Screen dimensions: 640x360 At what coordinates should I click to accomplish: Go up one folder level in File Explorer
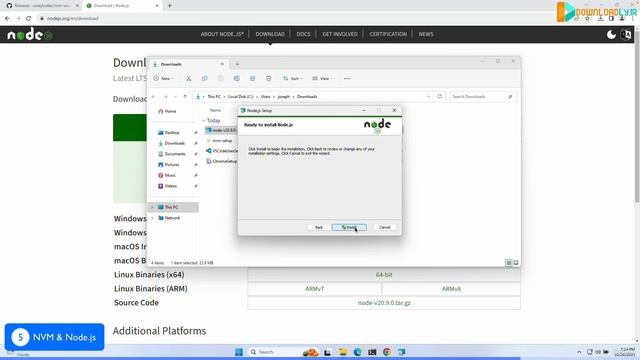185,97
